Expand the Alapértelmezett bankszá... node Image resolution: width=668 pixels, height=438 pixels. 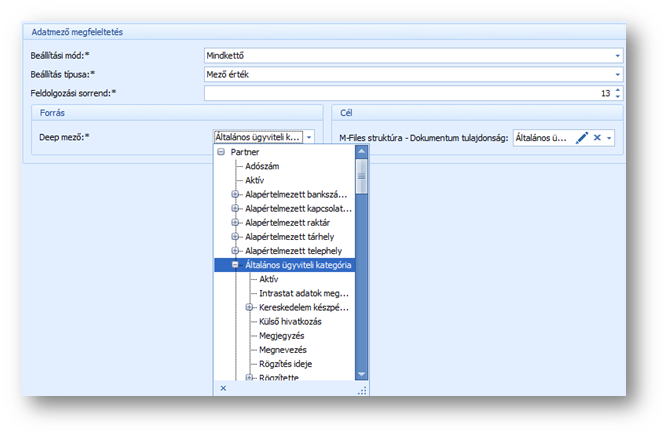pyautogui.click(x=236, y=194)
